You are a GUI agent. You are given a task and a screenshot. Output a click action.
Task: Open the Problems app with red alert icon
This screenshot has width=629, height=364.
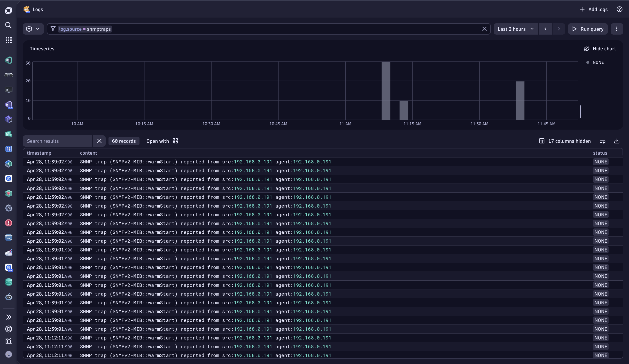click(x=9, y=223)
